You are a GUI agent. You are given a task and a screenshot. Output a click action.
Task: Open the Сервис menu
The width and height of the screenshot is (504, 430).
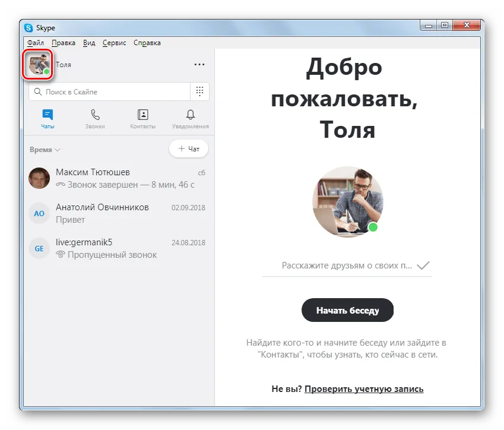pyautogui.click(x=114, y=43)
